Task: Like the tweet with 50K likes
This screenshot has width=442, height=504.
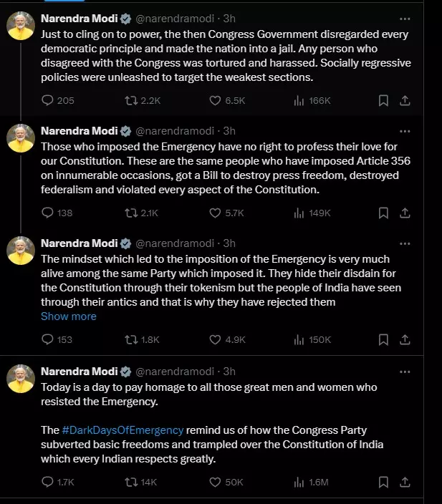Action: [215, 482]
